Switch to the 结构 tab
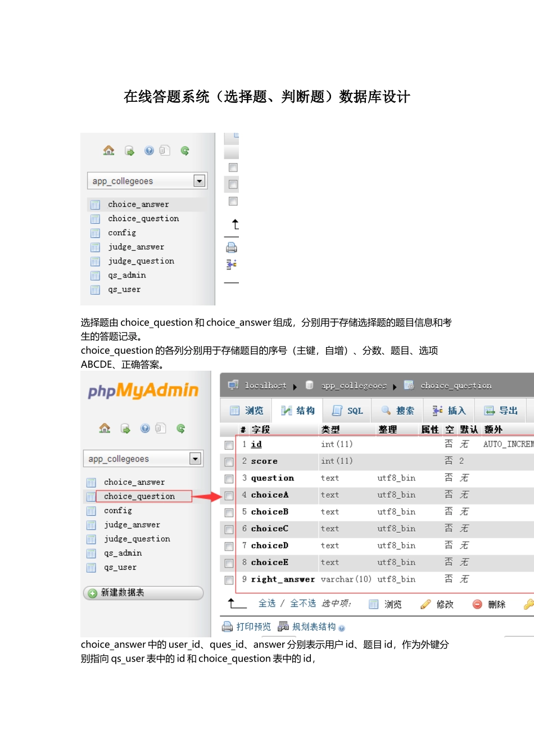 click(x=297, y=411)
